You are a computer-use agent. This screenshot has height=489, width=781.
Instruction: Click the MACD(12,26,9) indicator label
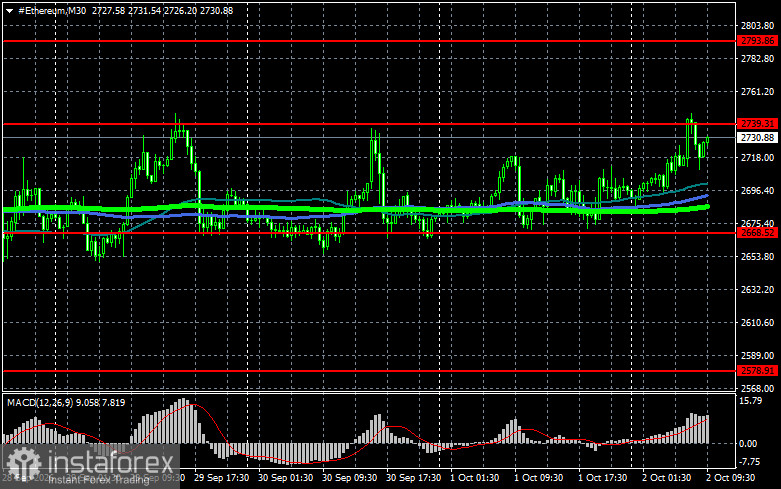point(39,402)
